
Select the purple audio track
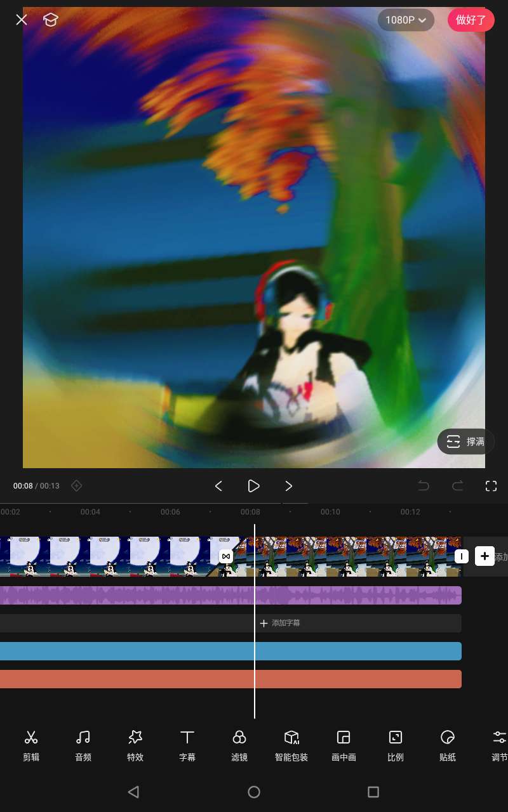pos(231,595)
